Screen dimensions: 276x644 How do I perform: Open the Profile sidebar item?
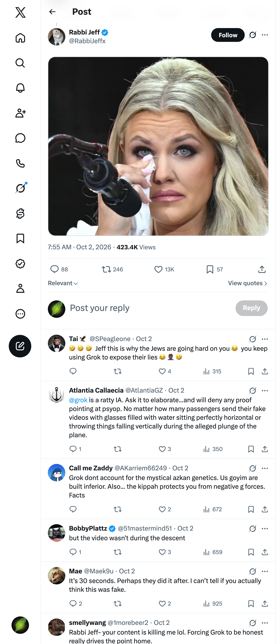(x=20, y=288)
